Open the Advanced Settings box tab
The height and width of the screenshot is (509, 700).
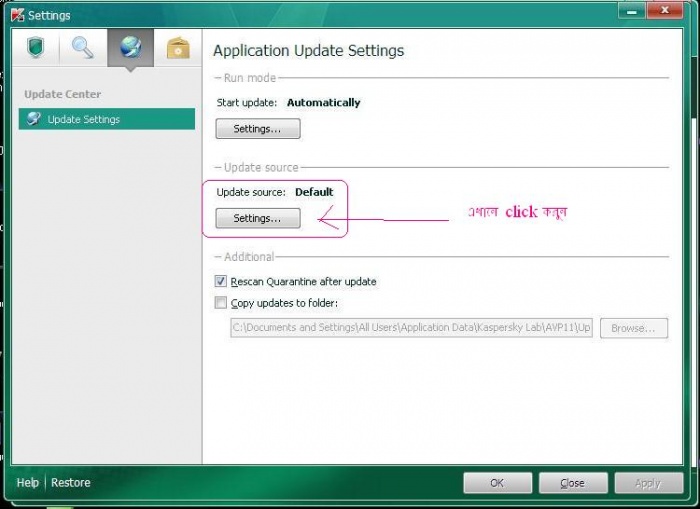178,48
